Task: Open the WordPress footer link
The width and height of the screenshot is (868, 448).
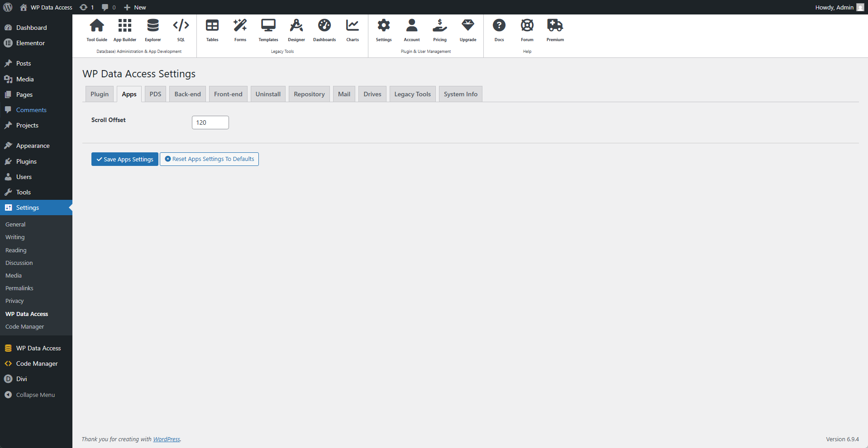Action: pos(166,439)
